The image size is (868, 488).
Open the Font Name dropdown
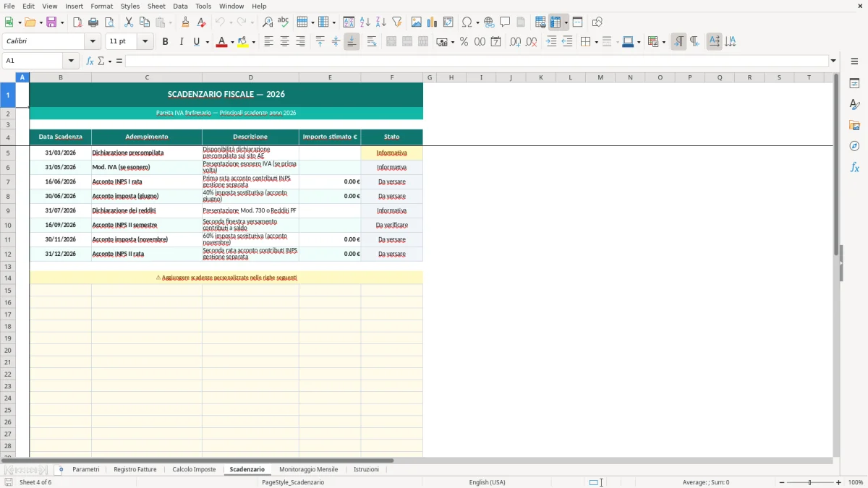click(93, 42)
